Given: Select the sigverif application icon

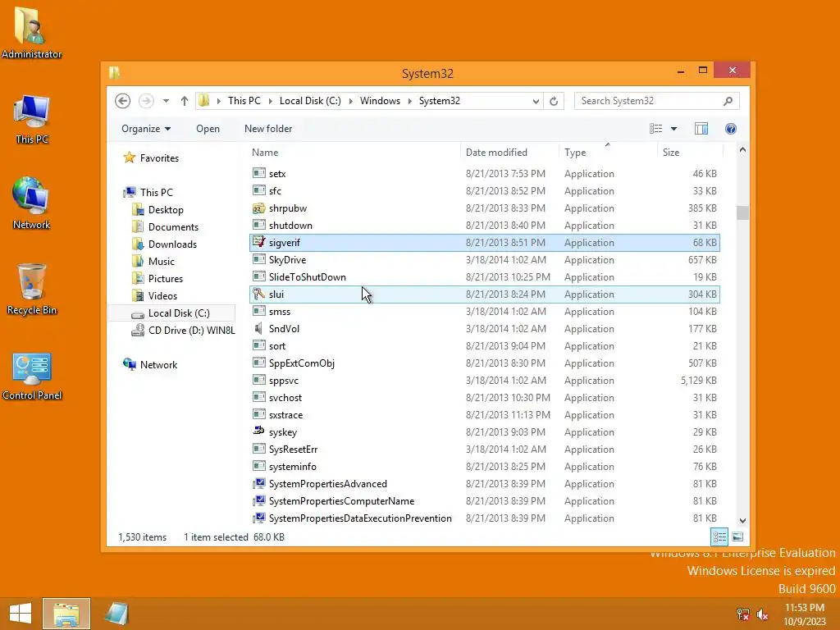Looking at the screenshot, I should (x=258, y=242).
